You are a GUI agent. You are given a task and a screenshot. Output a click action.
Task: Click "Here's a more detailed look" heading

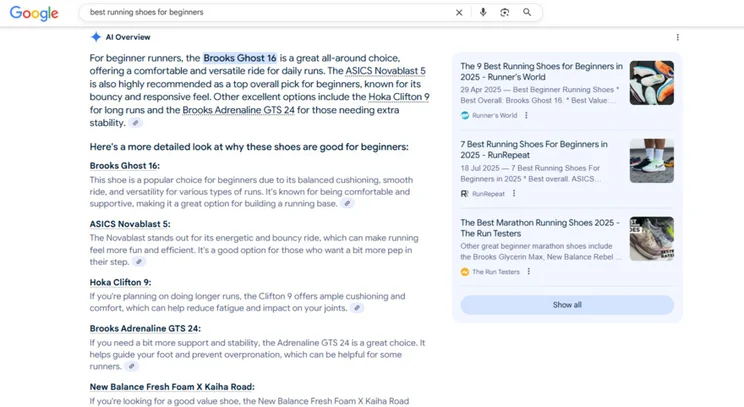coord(249,147)
